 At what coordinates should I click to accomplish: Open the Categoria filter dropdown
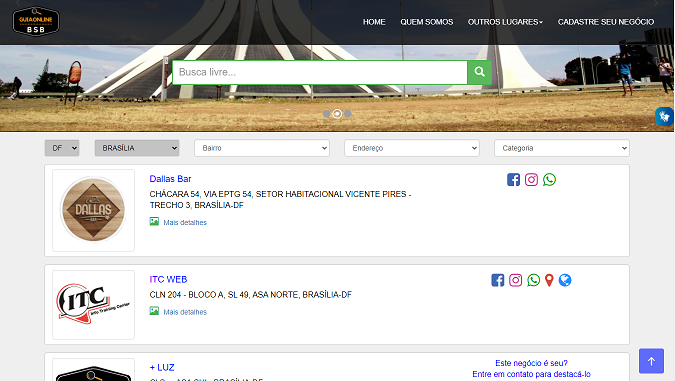562,148
